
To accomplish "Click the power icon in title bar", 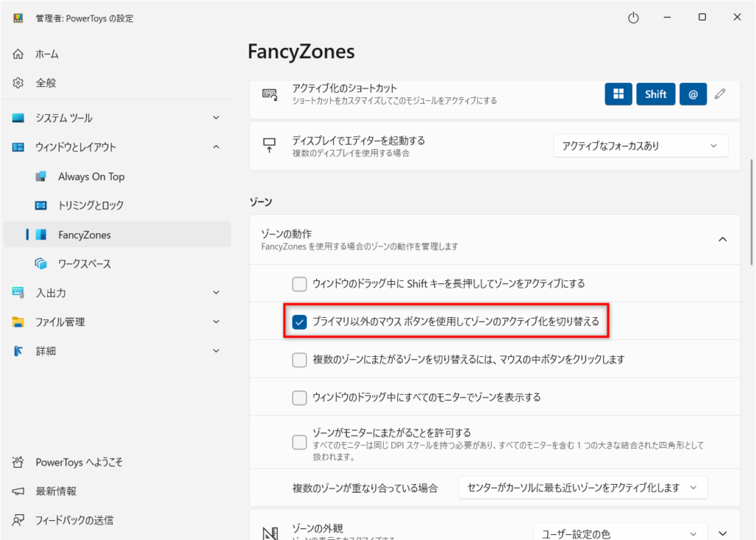I will (x=633, y=18).
